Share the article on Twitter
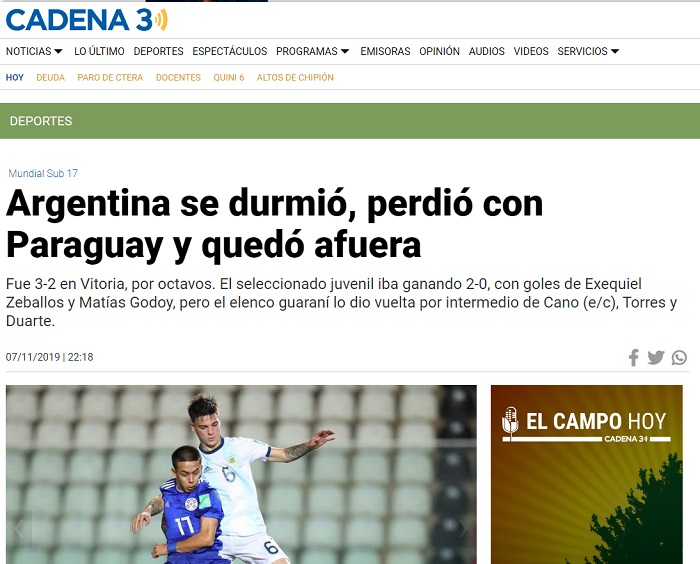700x564 pixels. (x=656, y=357)
